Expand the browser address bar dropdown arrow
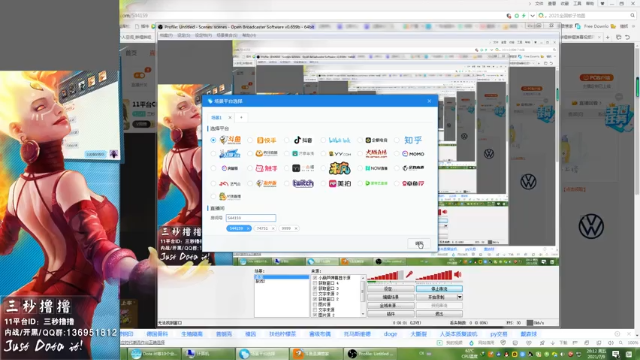This screenshot has width=640, height=360. pos(532,16)
